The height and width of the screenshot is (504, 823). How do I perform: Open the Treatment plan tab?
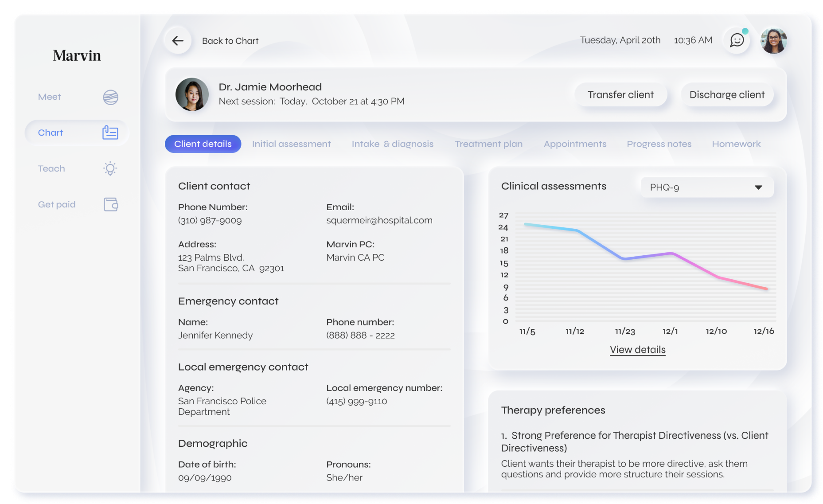pos(488,144)
